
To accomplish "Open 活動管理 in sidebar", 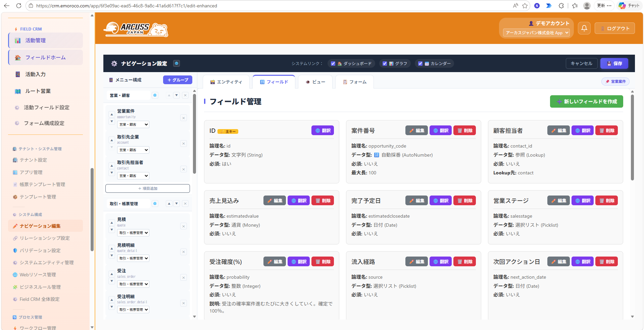I will pyautogui.click(x=46, y=40).
